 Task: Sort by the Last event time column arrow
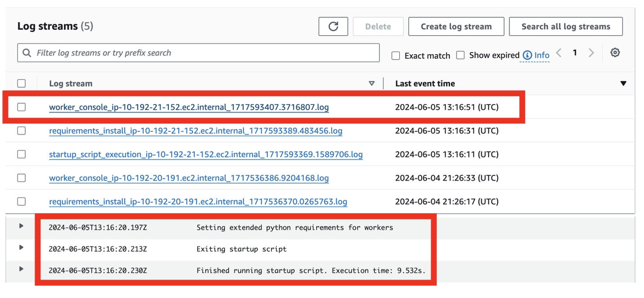click(624, 83)
